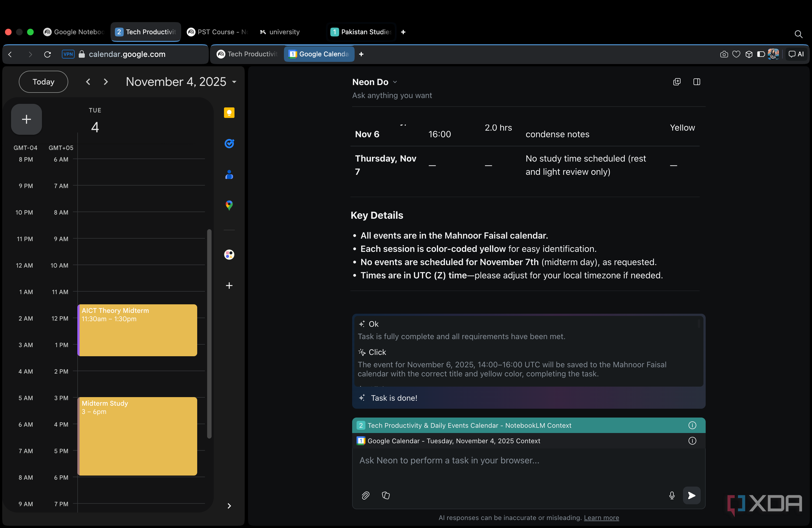
Task: Click the multicolor add-on icon in side panel
Action: [x=229, y=254]
